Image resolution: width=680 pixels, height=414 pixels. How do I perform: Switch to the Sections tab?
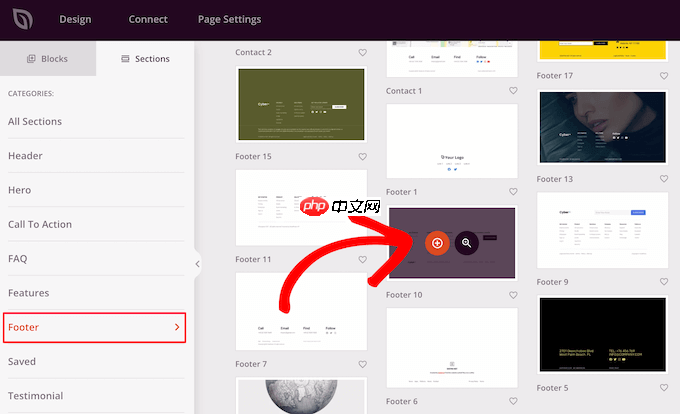tap(145, 59)
